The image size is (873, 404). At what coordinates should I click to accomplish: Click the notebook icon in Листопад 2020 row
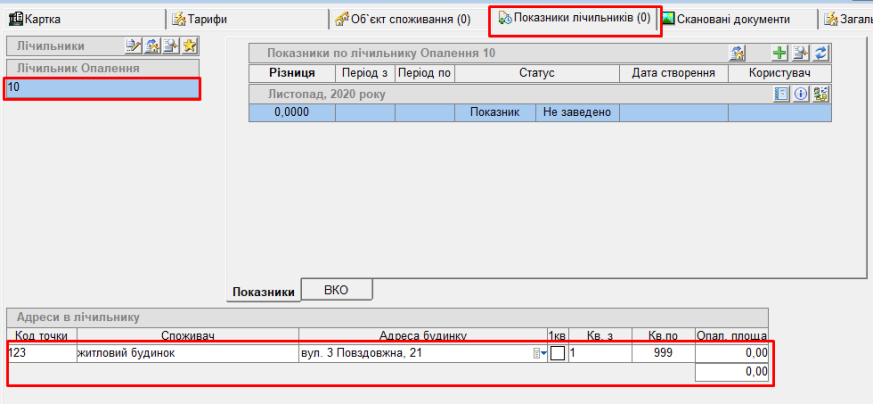pos(783,94)
